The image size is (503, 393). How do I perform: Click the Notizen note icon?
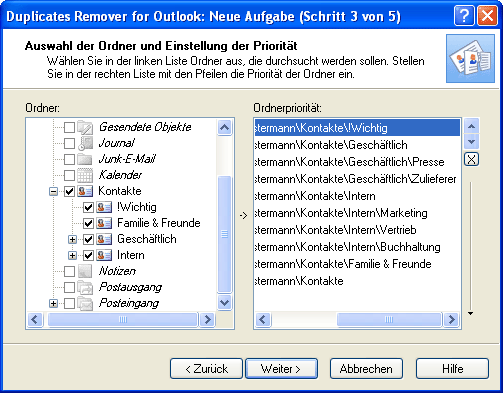85,271
